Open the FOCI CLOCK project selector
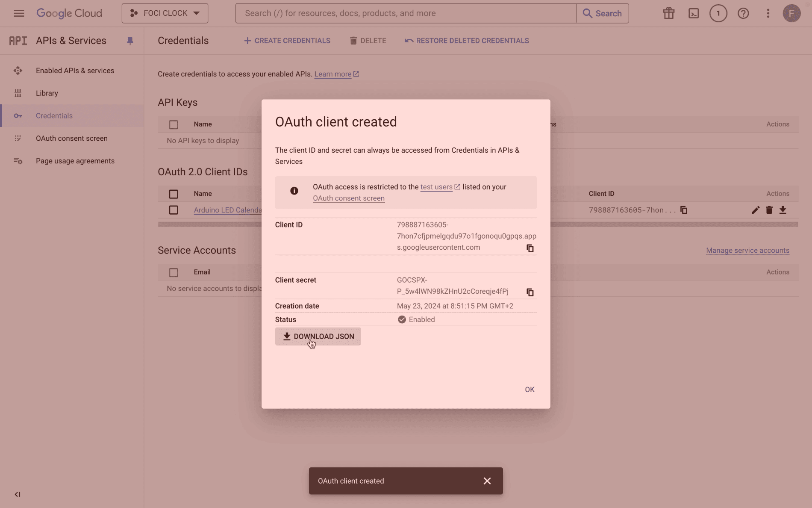The image size is (812, 508). pyautogui.click(x=165, y=13)
